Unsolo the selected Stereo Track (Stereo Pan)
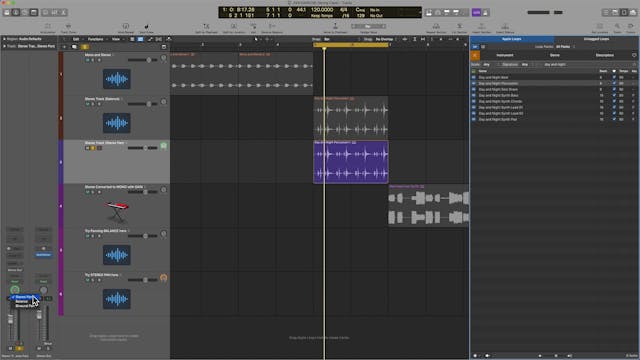Image resolution: width=640 pixels, height=360 pixels. 93,148
